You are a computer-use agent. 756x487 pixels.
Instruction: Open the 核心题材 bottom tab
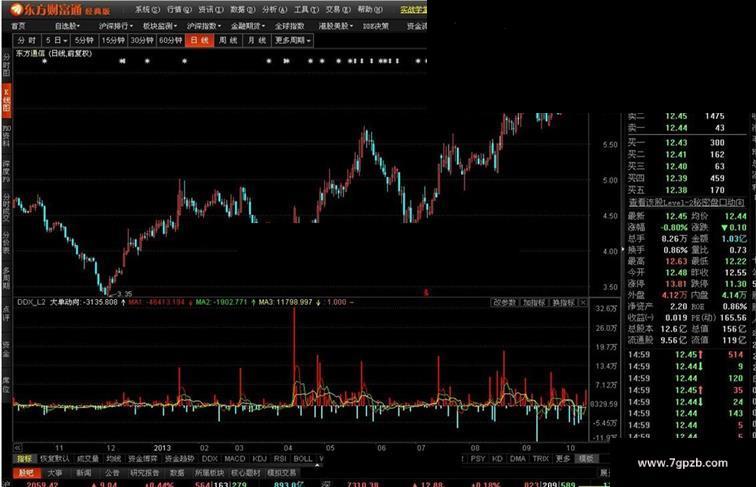(245, 473)
